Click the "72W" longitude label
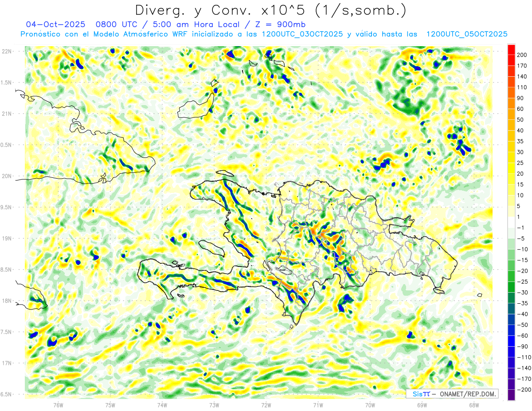 click(266, 405)
